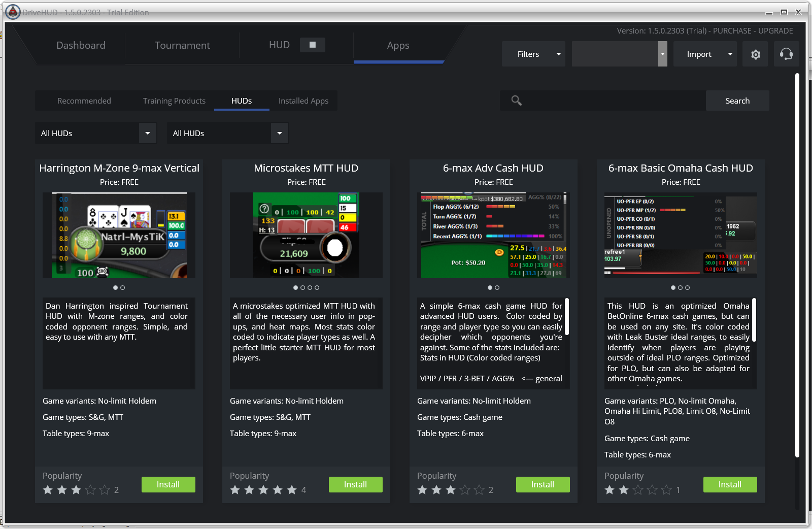Select third image dot for Microstakes MTT HUD
The width and height of the screenshot is (812, 529).
(310, 288)
